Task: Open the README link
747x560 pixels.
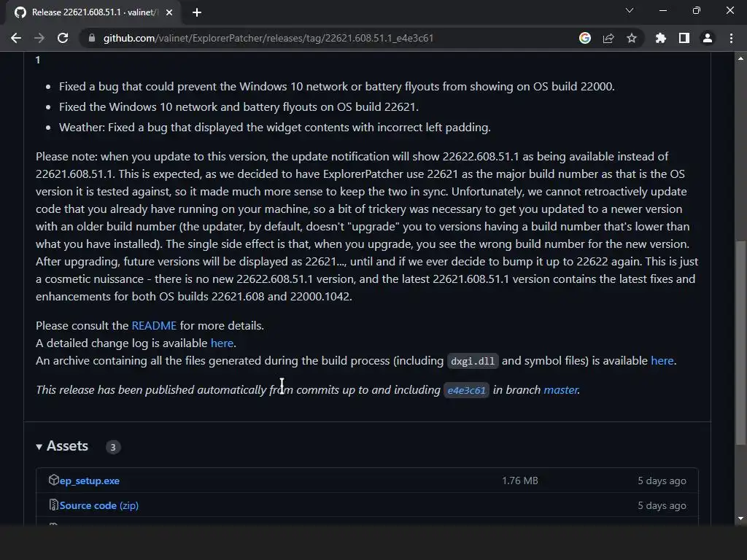Action: [x=154, y=326]
